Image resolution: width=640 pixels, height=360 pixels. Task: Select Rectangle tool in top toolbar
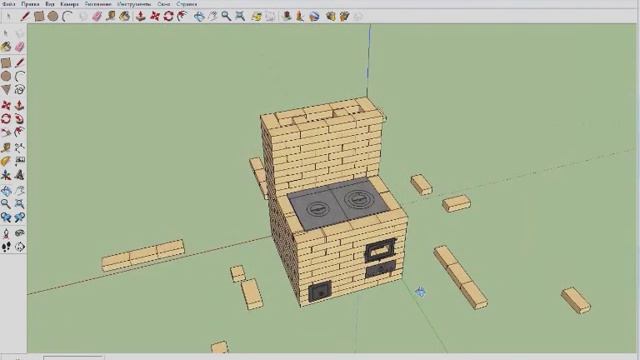tap(39, 16)
